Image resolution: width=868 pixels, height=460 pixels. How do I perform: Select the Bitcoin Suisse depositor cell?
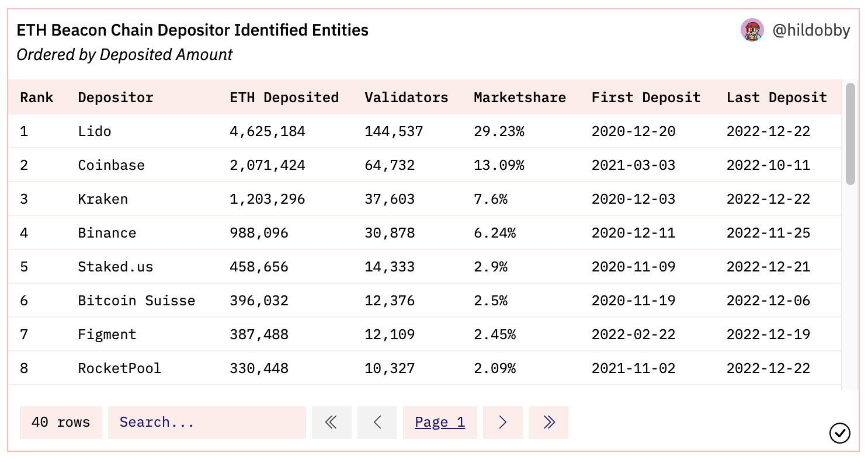point(137,301)
